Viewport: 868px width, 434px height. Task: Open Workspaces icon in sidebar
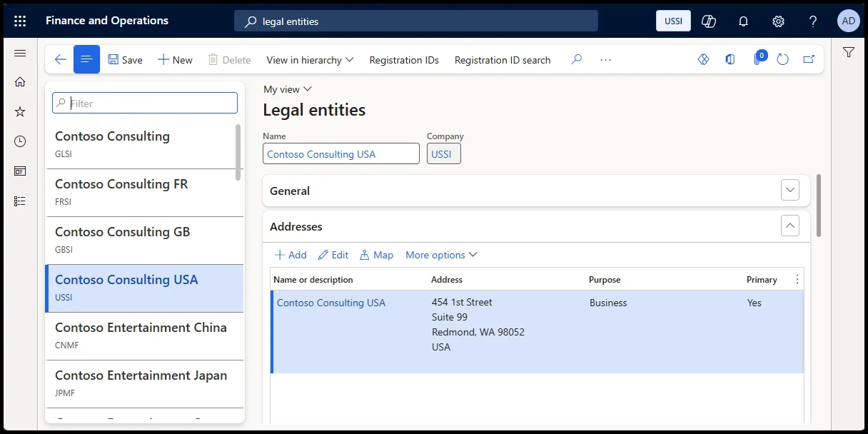click(20, 171)
